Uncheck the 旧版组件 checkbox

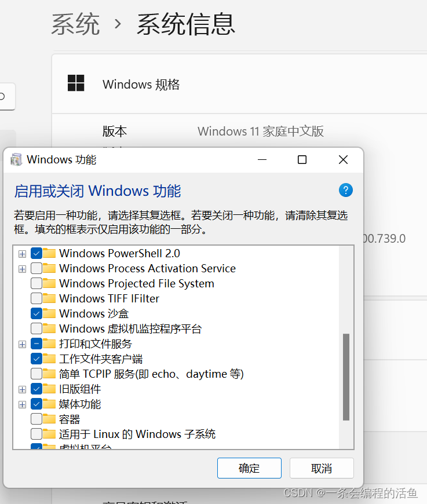(x=37, y=389)
